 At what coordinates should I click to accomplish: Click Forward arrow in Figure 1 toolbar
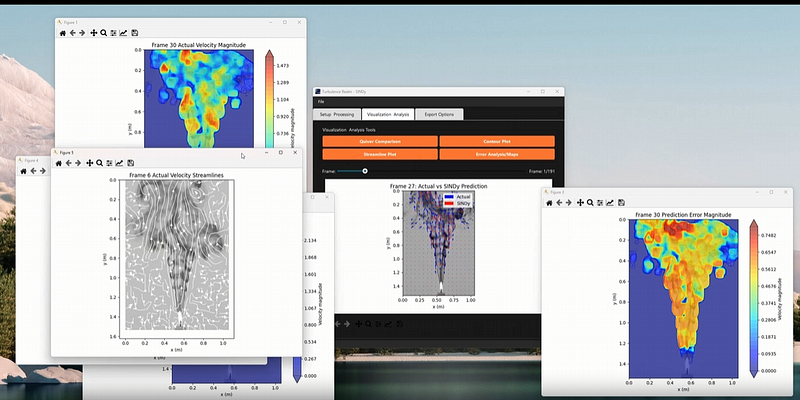tap(81, 33)
